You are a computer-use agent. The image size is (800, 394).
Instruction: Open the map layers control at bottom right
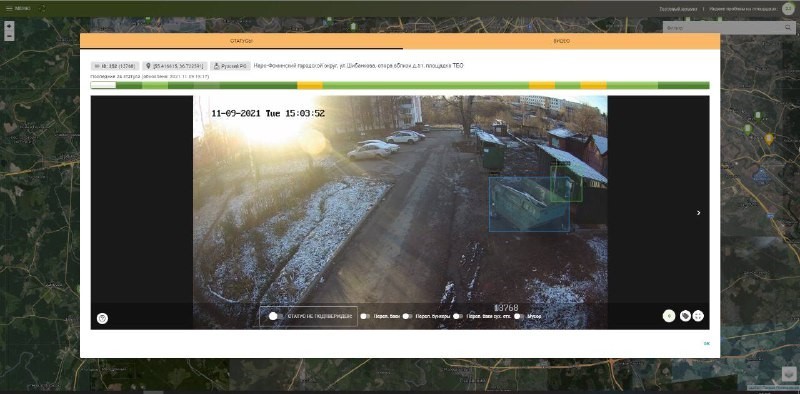coord(788,375)
